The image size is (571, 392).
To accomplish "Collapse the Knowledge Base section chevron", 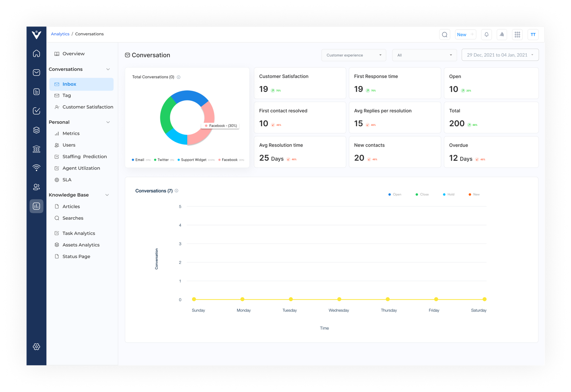I will tap(107, 195).
